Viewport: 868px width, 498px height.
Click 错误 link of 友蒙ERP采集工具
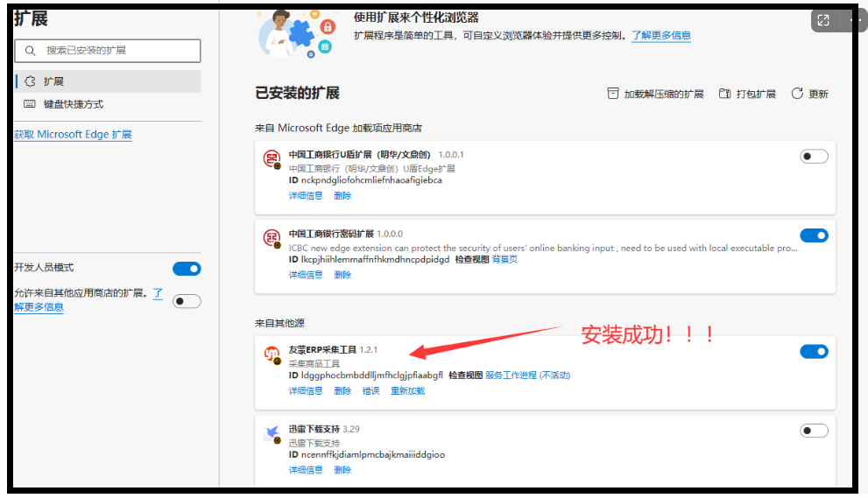point(370,391)
